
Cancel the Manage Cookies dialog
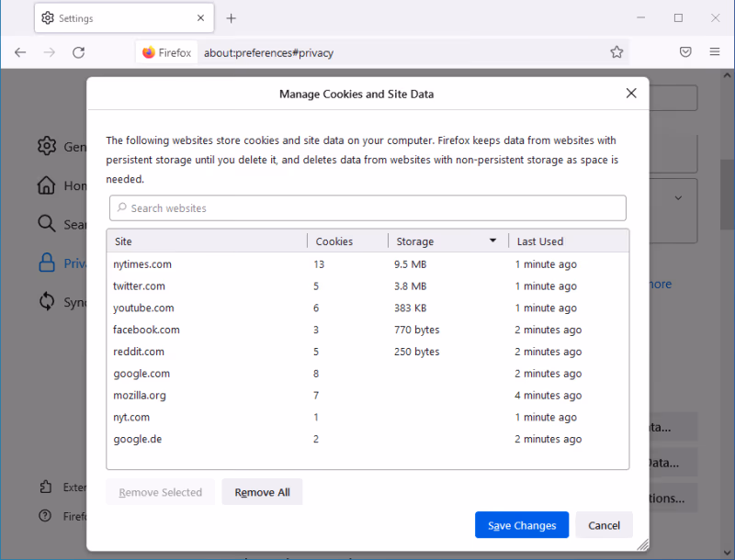[604, 524]
